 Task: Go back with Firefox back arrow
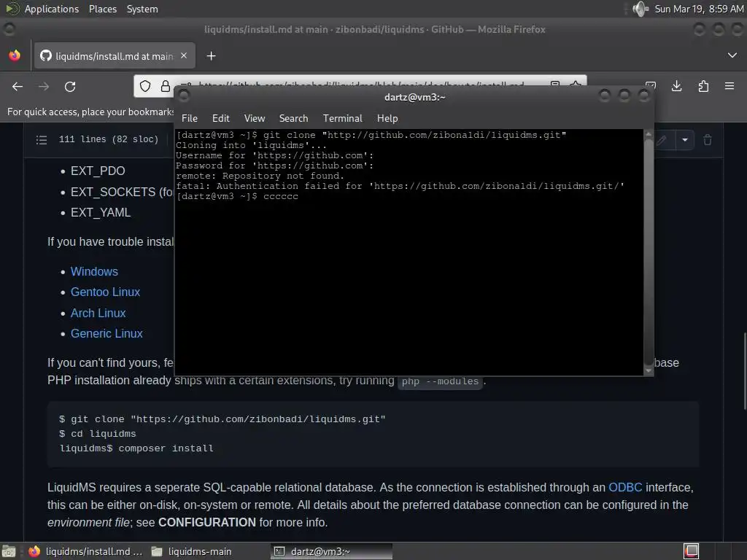click(18, 87)
